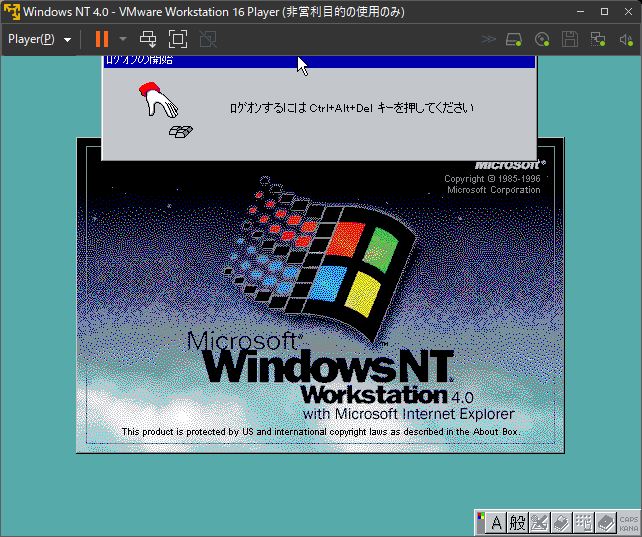Viewport: 642px width, 537px height.
Task: Click the Ctrl+Alt+Del logon instruction text
Action: (351, 108)
